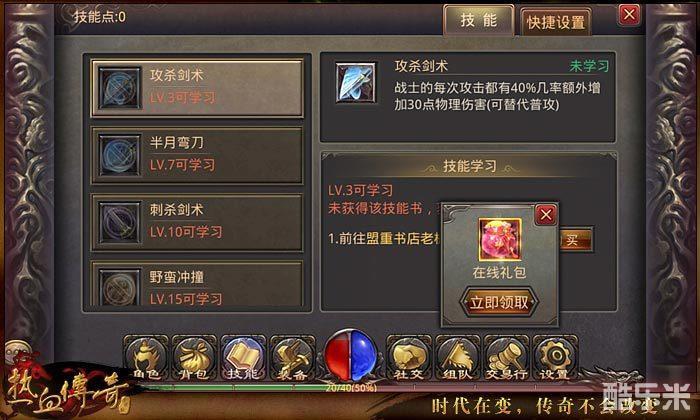Open the 交易行 auction hammer icon
The width and height of the screenshot is (700, 420).
click(506, 358)
